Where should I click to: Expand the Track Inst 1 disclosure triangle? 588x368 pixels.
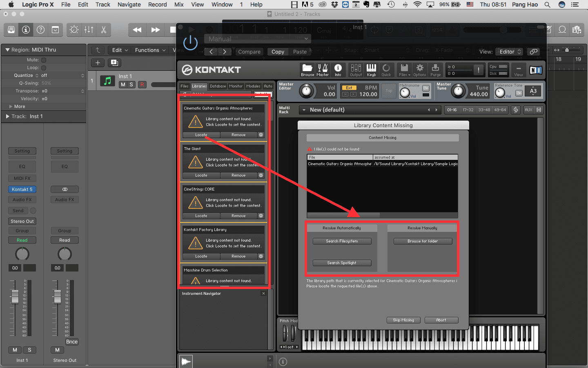7,117
